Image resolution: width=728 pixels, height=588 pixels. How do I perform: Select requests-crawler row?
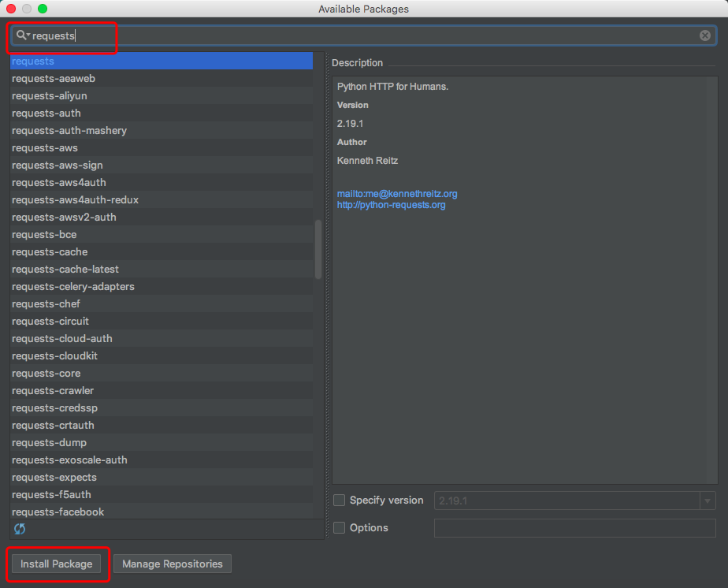[x=161, y=391]
